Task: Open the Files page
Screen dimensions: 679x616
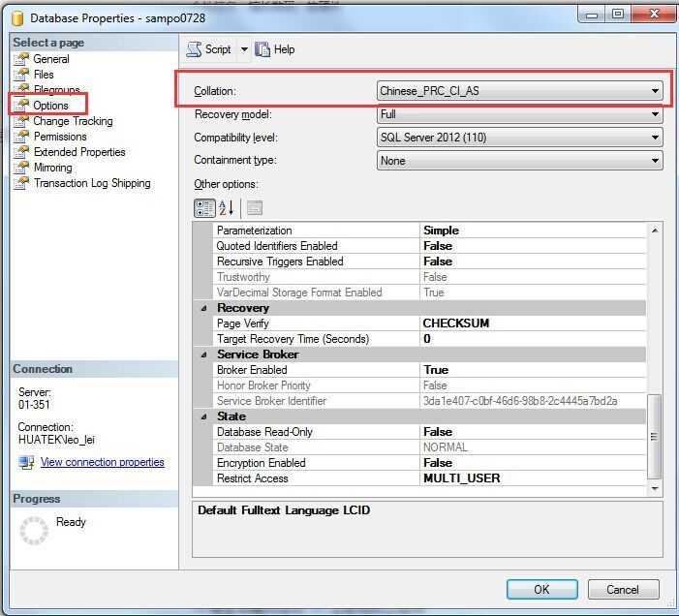Action: pos(44,75)
